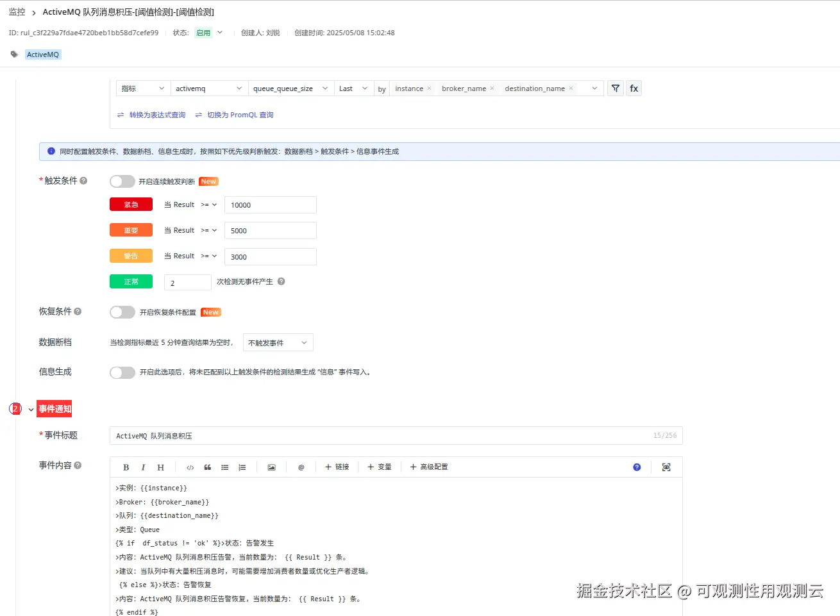Open the 指标 data source dropdown
The height and width of the screenshot is (616, 840).
(x=143, y=88)
